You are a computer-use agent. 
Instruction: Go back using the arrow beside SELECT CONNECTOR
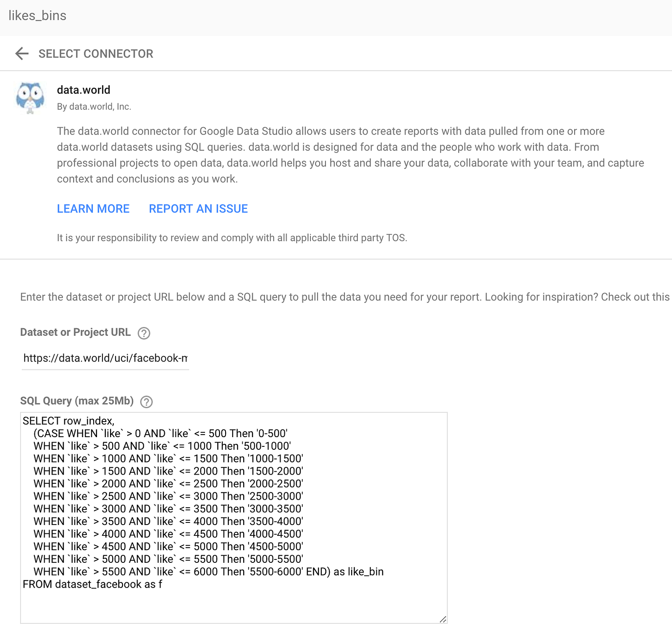[22, 53]
